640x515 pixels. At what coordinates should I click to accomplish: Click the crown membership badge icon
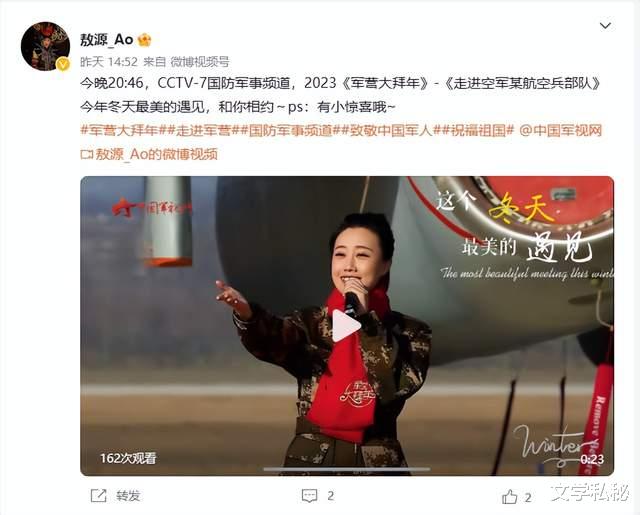[x=144, y=40]
